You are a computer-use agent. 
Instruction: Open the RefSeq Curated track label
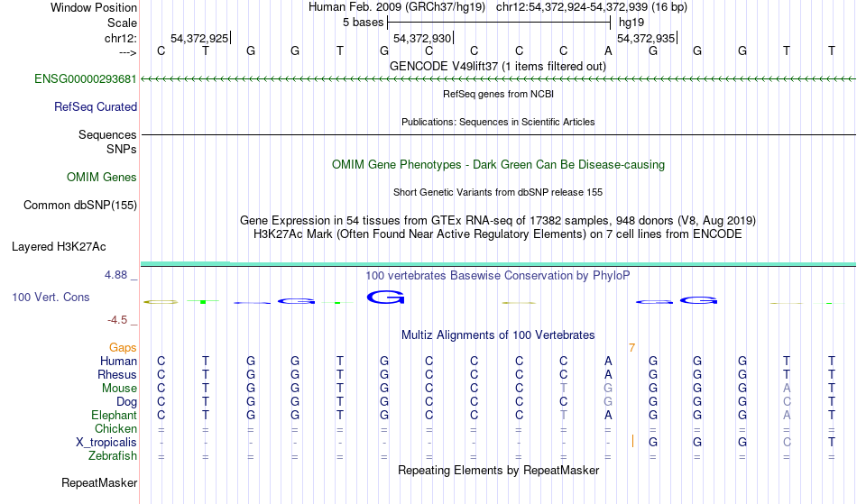[95, 107]
